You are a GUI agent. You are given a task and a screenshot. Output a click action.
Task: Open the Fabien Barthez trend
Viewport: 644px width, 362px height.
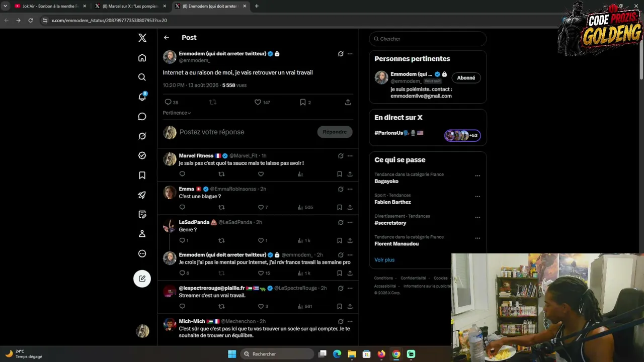392,202
